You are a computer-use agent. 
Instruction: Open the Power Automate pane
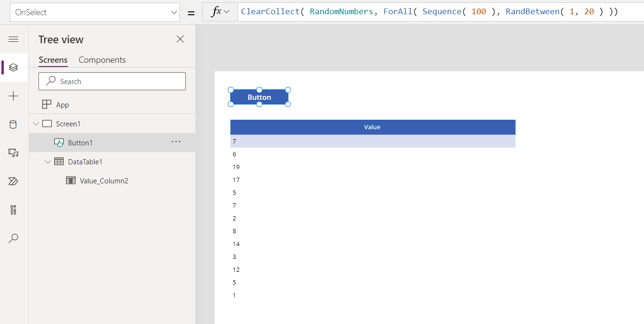pos(13,181)
